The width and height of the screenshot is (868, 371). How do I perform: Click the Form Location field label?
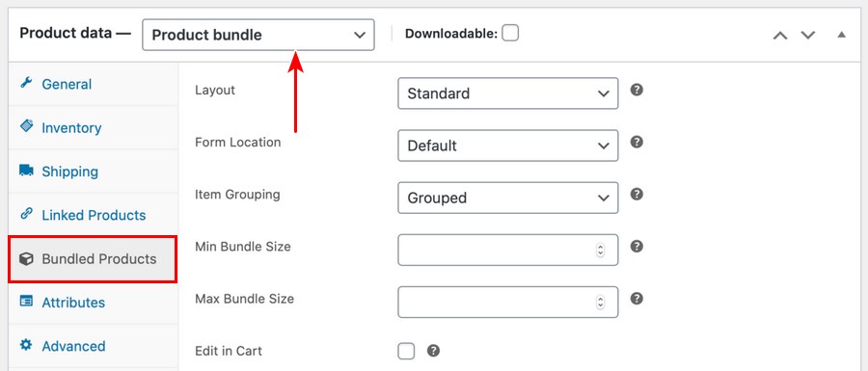(x=237, y=142)
